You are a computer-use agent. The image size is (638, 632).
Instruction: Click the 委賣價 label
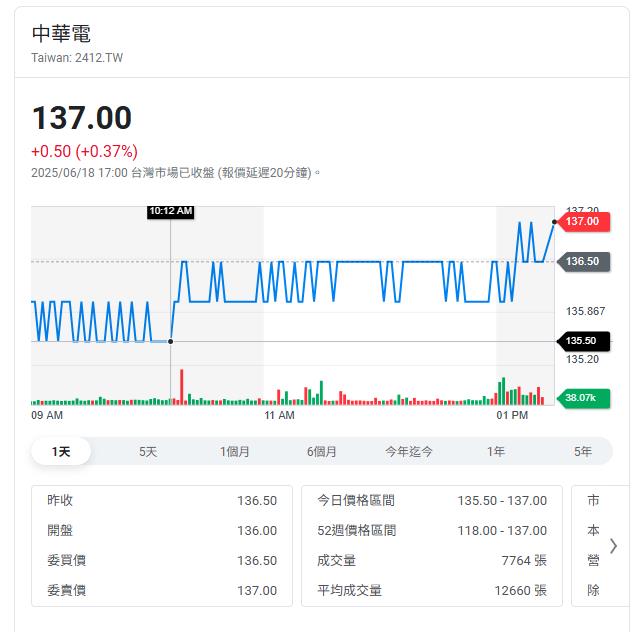(67, 590)
